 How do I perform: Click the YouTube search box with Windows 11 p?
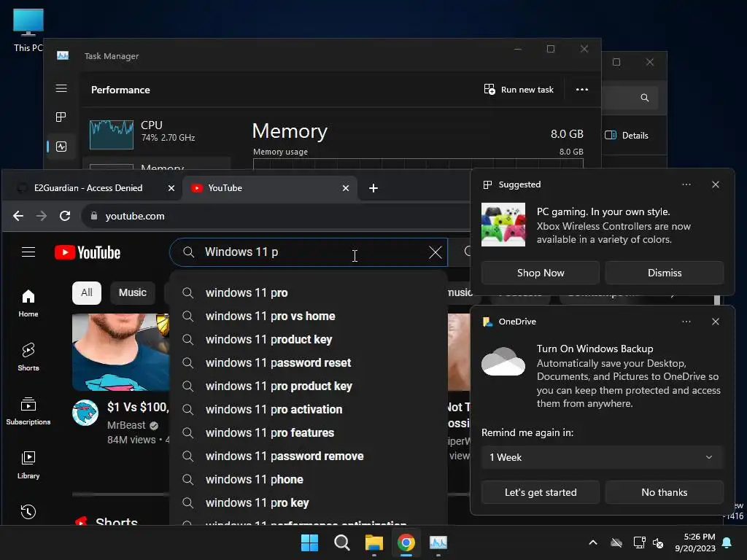coord(309,252)
